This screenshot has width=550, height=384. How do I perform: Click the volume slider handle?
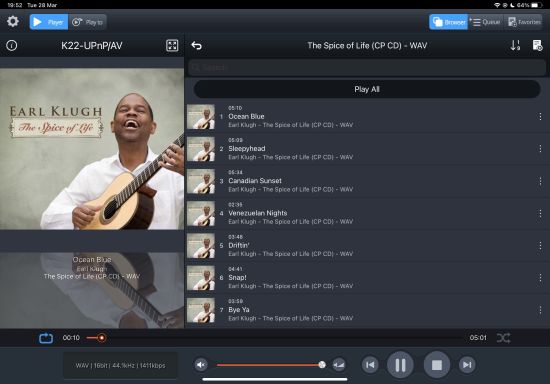click(322, 365)
